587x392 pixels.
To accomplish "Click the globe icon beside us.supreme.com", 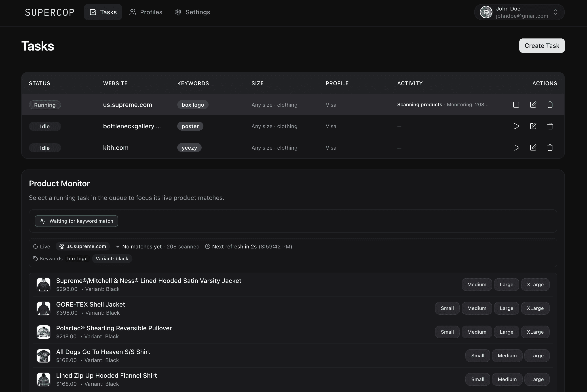I will point(61,246).
